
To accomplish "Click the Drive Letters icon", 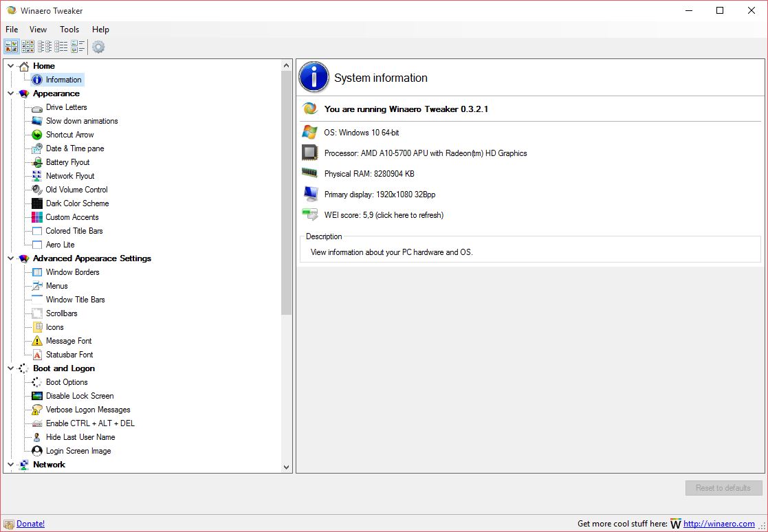I will coord(37,108).
